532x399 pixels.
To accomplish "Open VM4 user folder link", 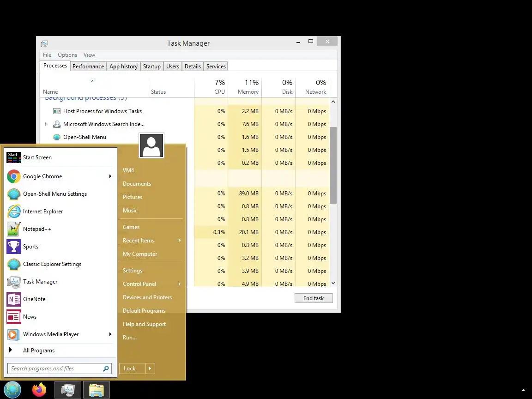I will click(128, 170).
